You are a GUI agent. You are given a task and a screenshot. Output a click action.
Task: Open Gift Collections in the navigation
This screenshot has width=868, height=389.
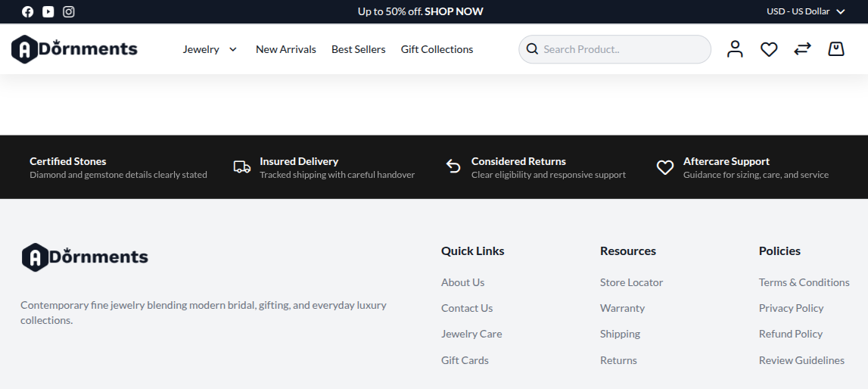point(437,49)
